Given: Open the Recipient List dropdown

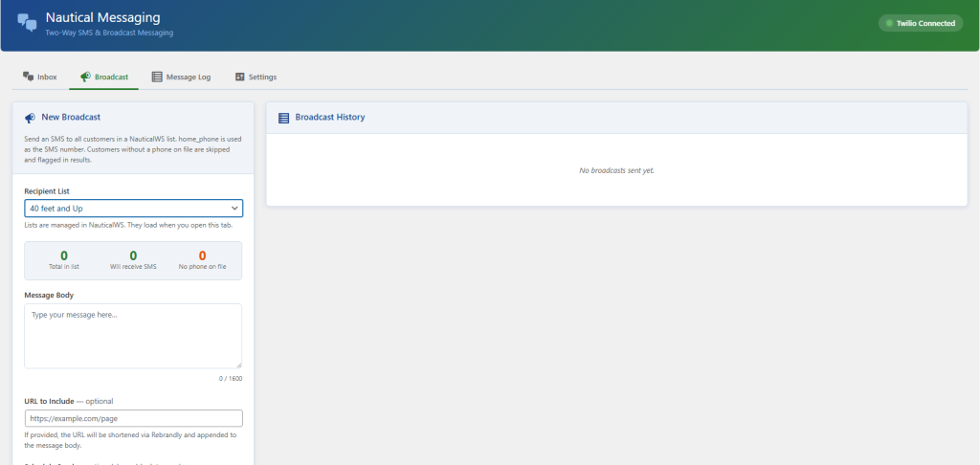Looking at the screenshot, I should [133, 208].
